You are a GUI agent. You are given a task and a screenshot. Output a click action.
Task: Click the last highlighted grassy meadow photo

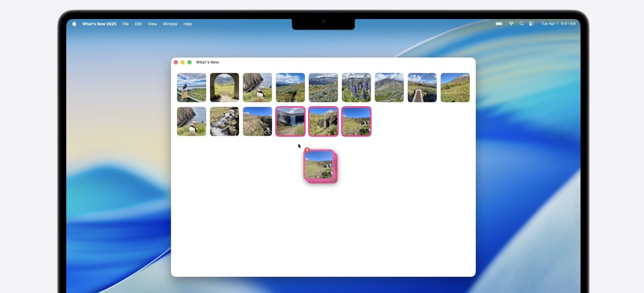tap(356, 121)
